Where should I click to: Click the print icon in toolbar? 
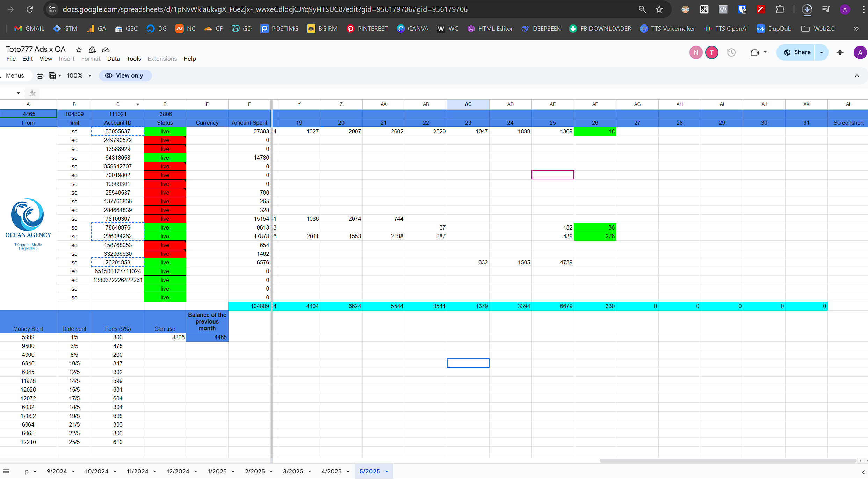pos(40,75)
